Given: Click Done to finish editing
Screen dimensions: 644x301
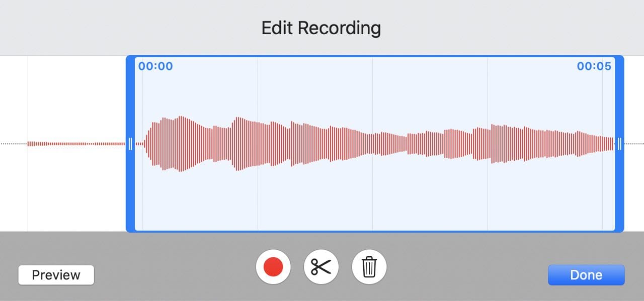Looking at the screenshot, I should coord(586,275).
